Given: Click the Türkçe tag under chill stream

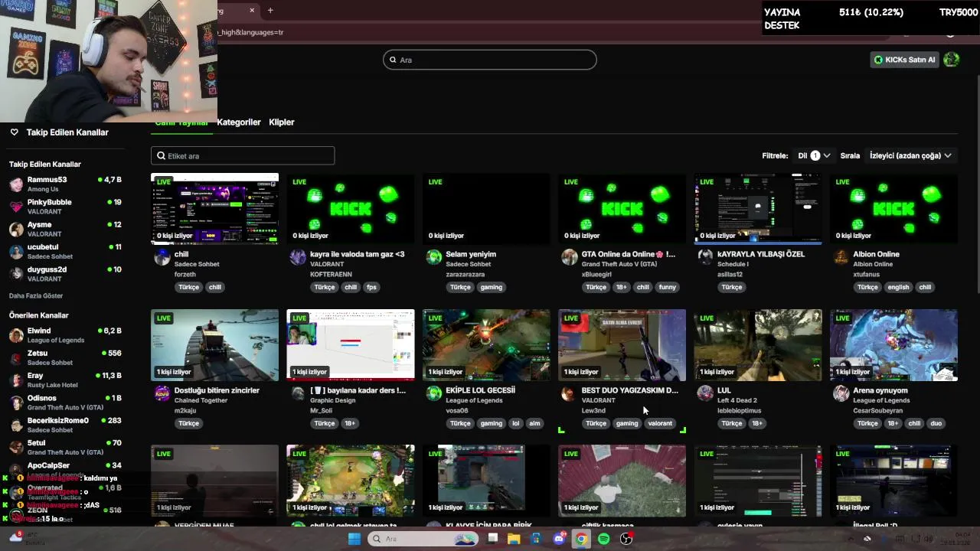Looking at the screenshot, I should click(188, 287).
